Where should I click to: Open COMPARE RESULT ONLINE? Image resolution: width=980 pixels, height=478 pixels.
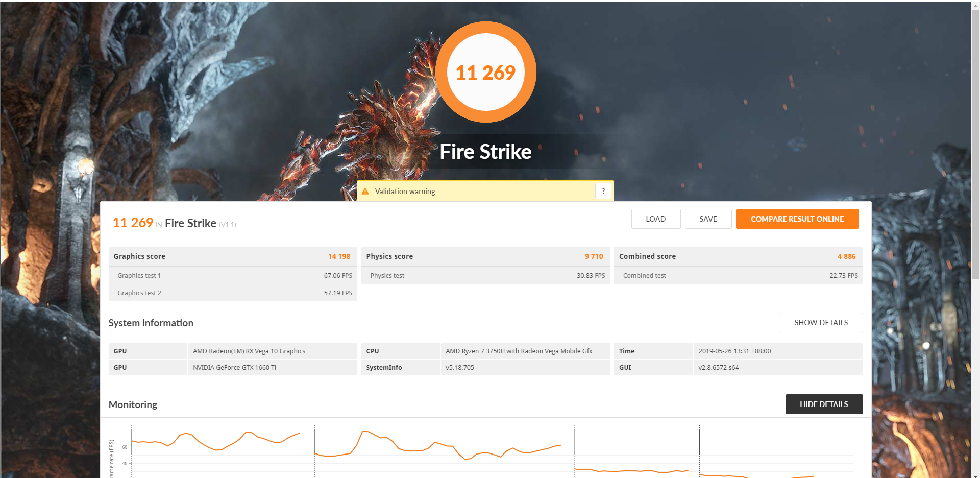pyautogui.click(x=797, y=219)
